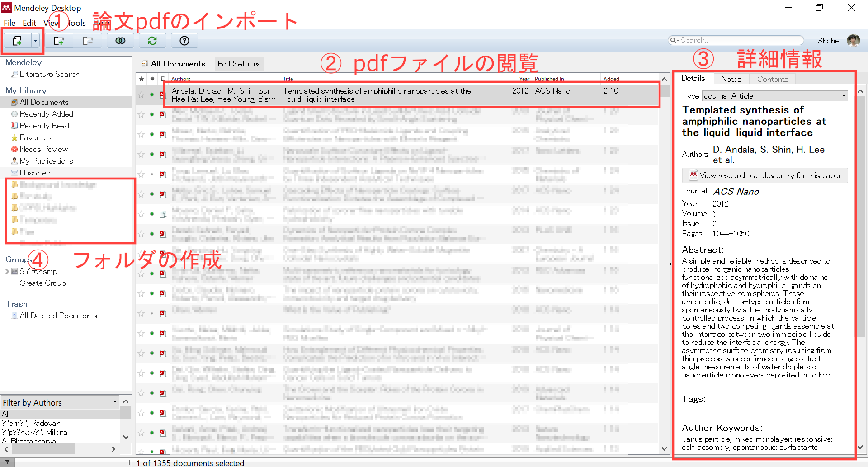Open the Tools menu
Image resolution: width=868 pixels, height=467 pixels.
pyautogui.click(x=76, y=23)
